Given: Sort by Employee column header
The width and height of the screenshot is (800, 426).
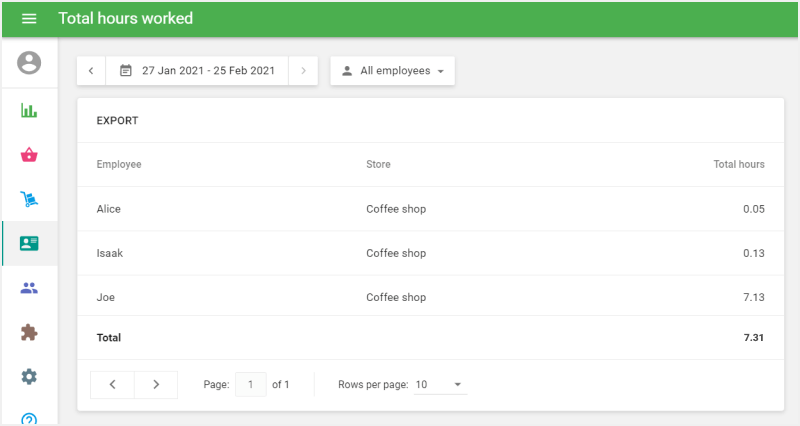Looking at the screenshot, I should [119, 164].
